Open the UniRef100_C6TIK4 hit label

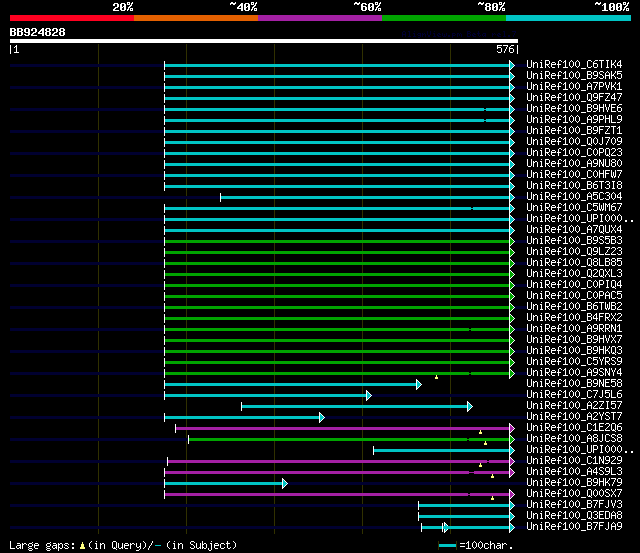pos(574,64)
